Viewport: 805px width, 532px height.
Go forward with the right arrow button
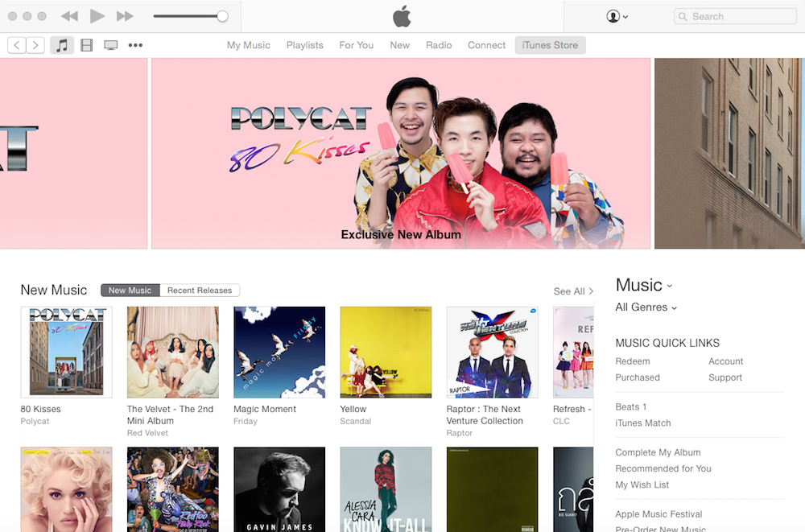click(x=35, y=45)
